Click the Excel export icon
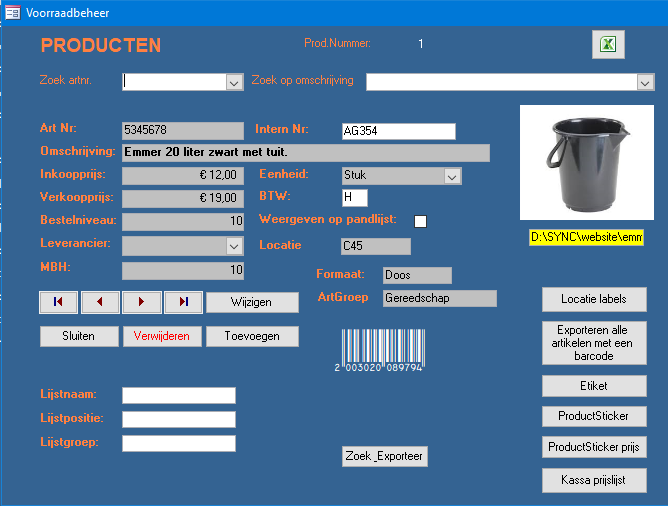The height and width of the screenshot is (506, 668). [x=607, y=44]
